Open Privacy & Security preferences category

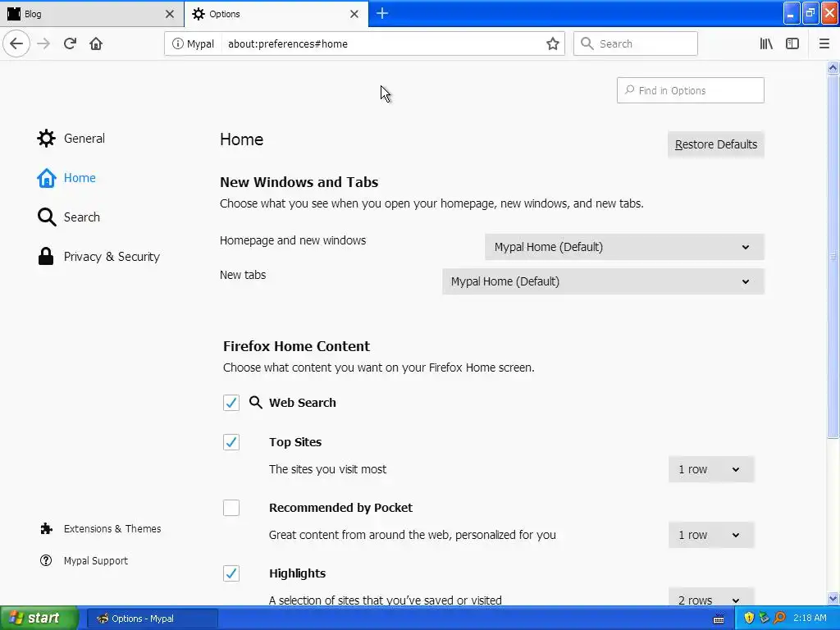tap(112, 257)
